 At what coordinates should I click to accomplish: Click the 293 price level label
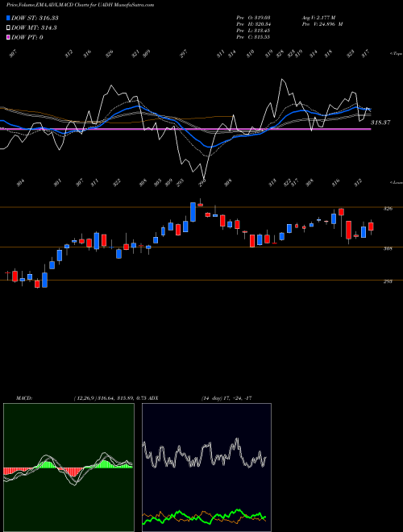point(388,281)
